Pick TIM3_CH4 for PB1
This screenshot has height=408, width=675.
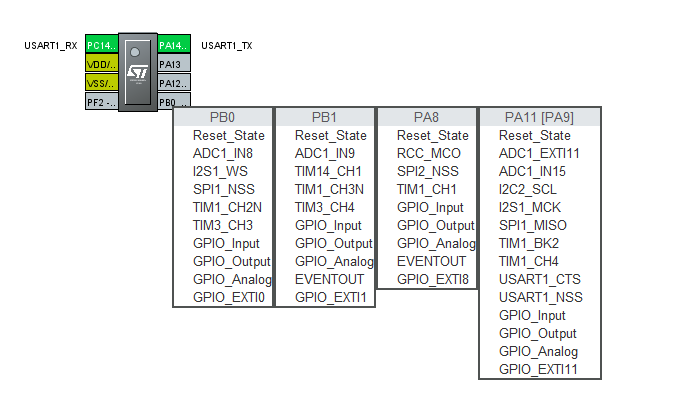click(325, 207)
